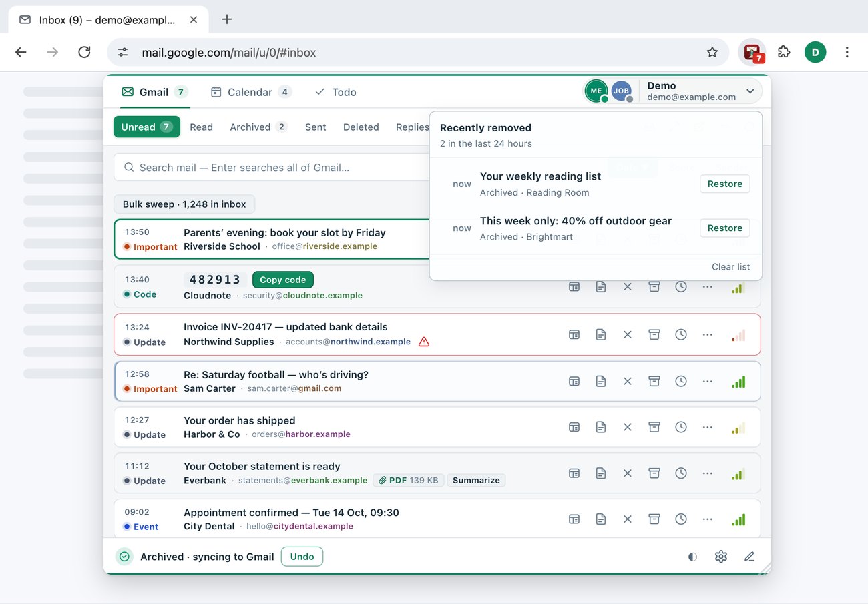The width and height of the screenshot is (868, 604).
Task: Open the settings gear in footer
Action: [721, 557]
